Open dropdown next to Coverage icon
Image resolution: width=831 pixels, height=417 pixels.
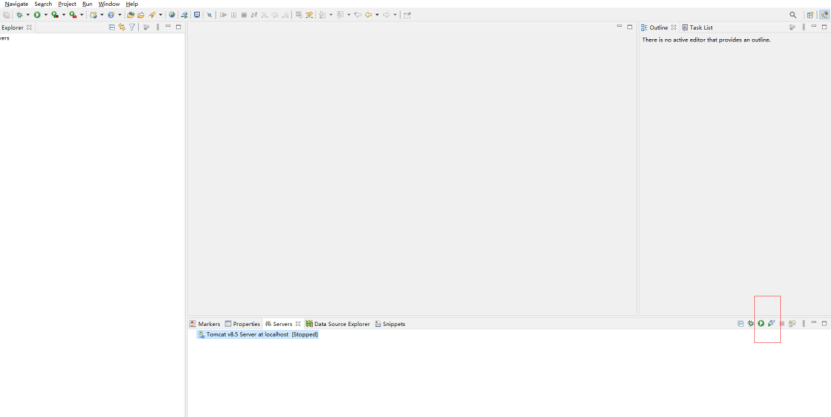64,15
